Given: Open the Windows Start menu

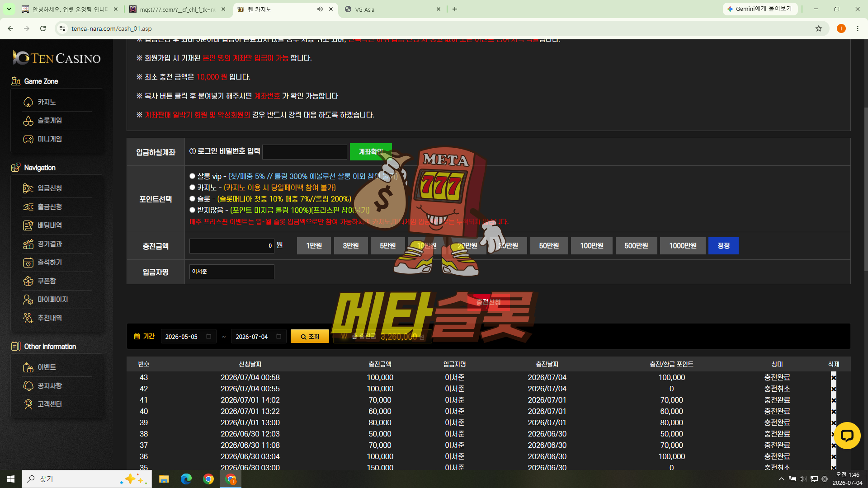Looking at the screenshot, I should (11, 479).
